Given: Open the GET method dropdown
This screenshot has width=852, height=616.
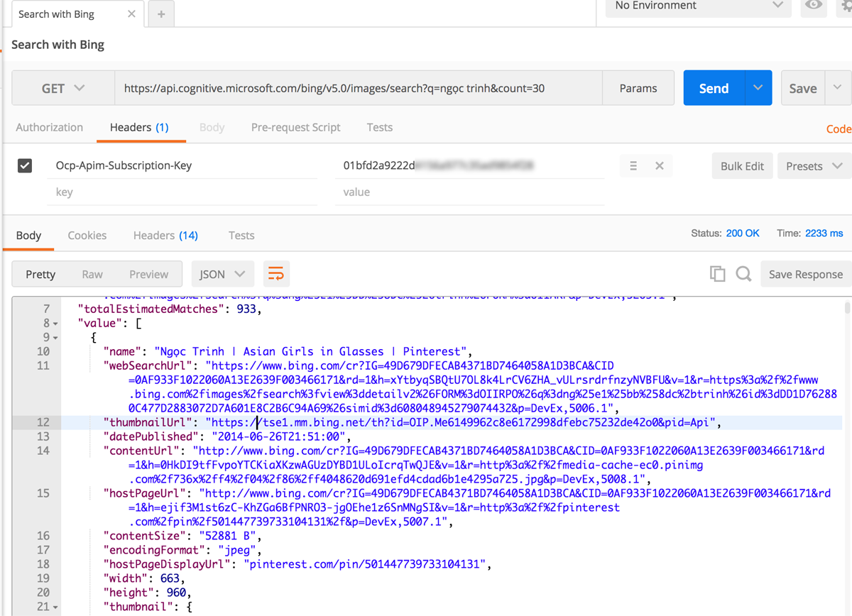Looking at the screenshot, I should tap(63, 88).
